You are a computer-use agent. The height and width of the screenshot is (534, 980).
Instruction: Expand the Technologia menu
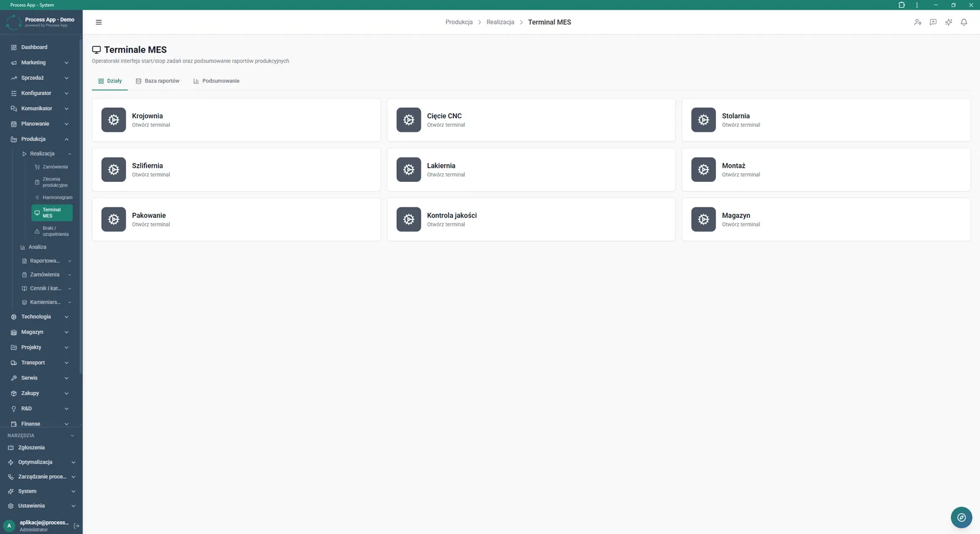pos(40,317)
